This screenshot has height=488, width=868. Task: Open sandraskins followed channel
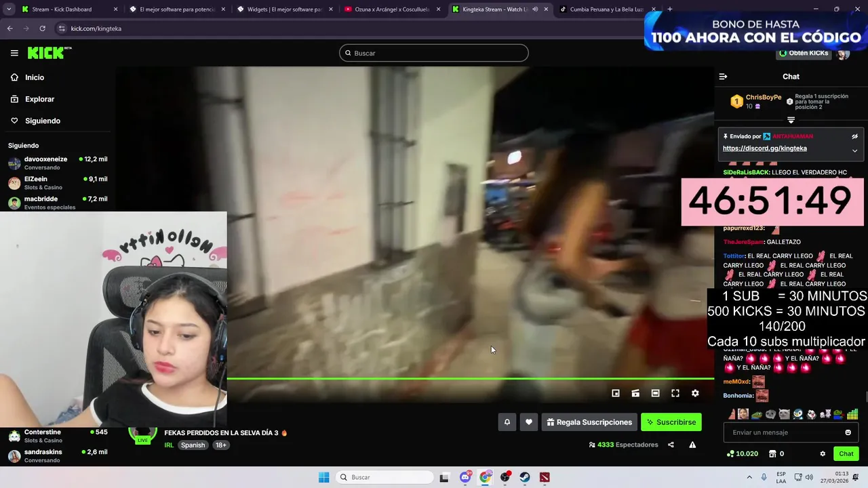[x=58, y=455]
